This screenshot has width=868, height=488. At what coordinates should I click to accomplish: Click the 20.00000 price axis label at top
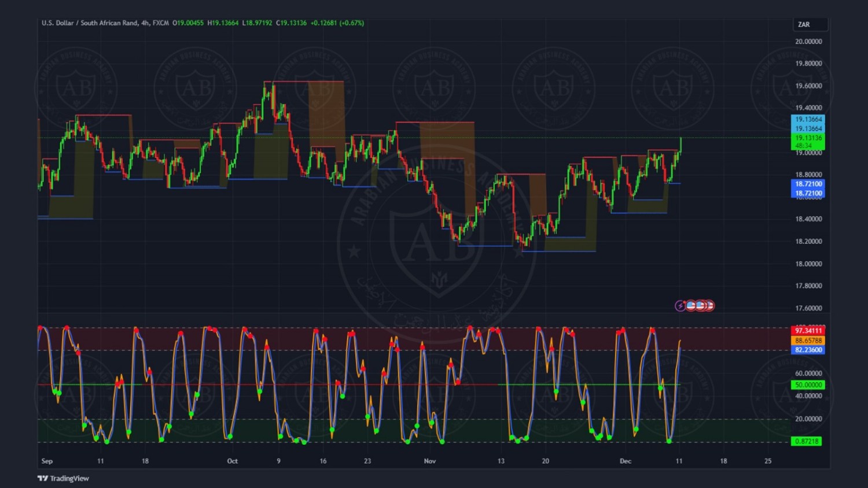point(808,42)
